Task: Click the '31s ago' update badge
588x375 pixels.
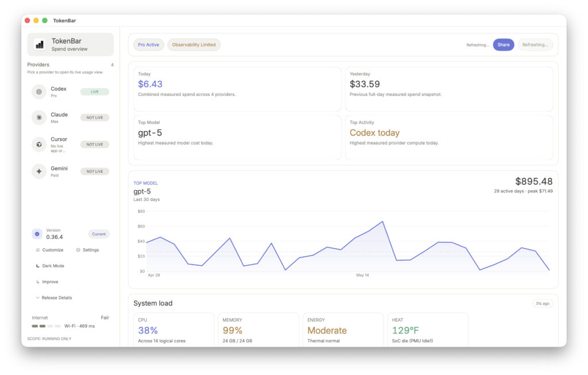Action: point(542,303)
